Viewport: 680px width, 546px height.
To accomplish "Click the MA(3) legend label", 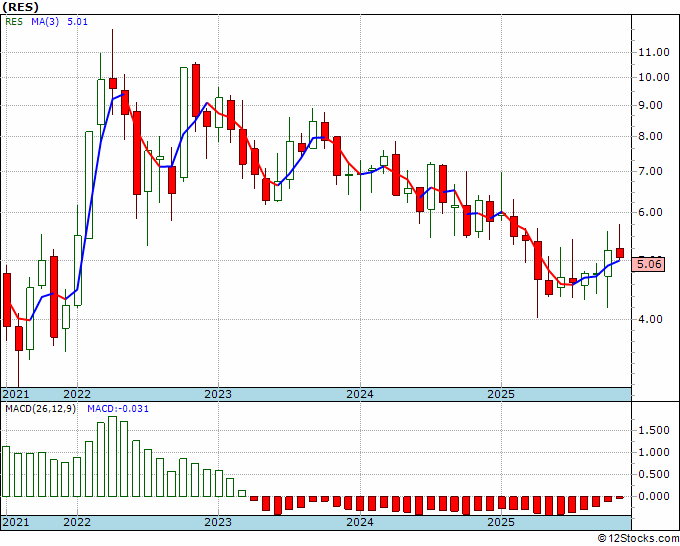I will pos(45,22).
